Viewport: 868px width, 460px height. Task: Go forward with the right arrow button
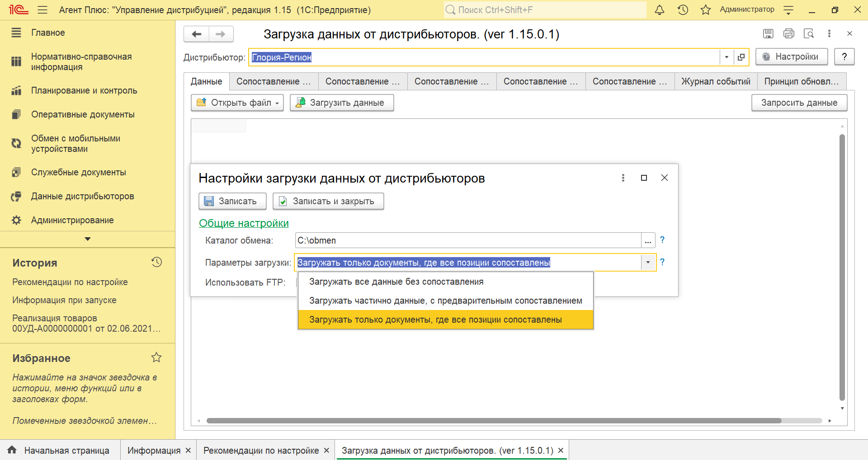[221, 34]
